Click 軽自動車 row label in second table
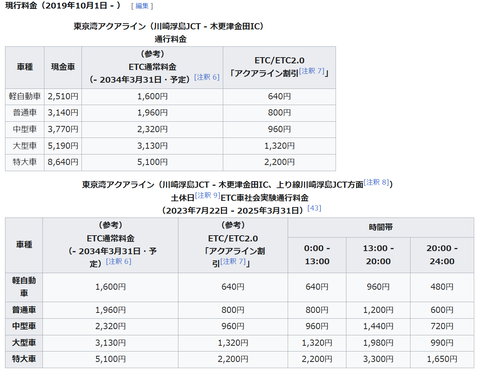Image resolution: width=480 pixels, height=372 pixels. (x=24, y=287)
